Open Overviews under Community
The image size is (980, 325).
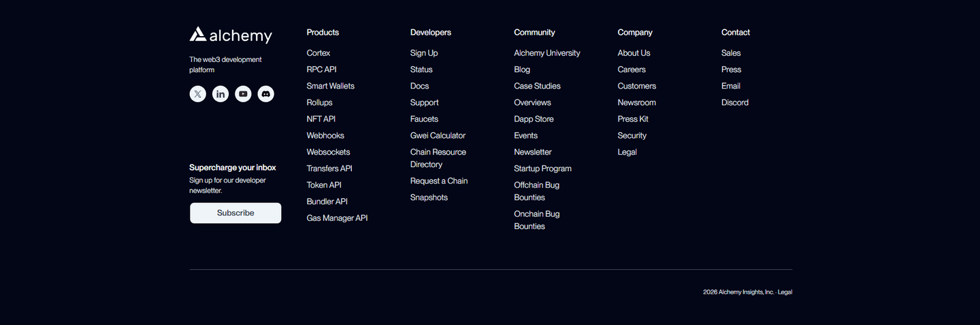pyautogui.click(x=533, y=102)
